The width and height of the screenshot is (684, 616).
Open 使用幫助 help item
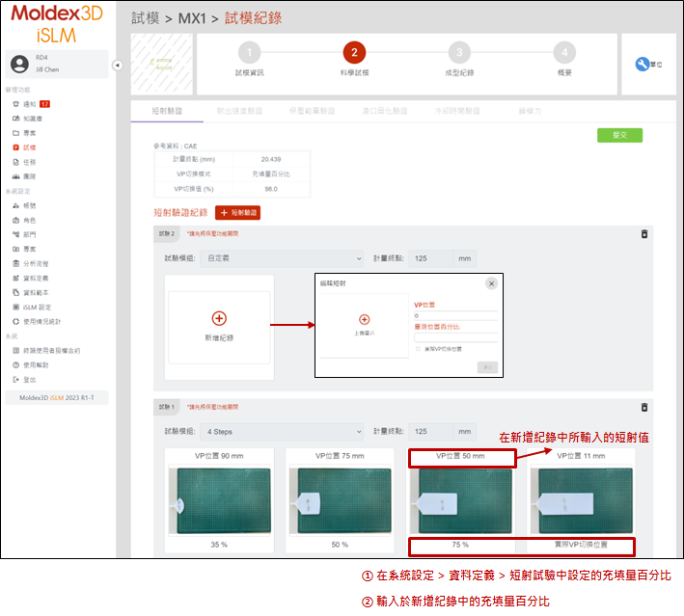pyautogui.click(x=31, y=365)
